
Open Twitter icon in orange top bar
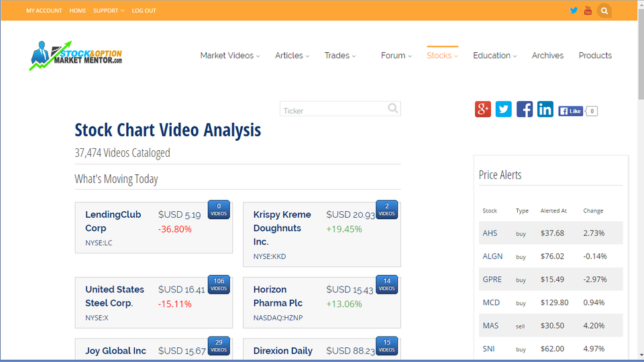coord(574,11)
